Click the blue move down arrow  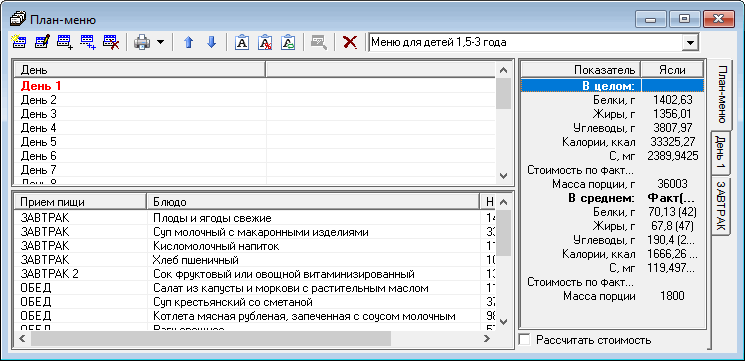tap(211, 43)
